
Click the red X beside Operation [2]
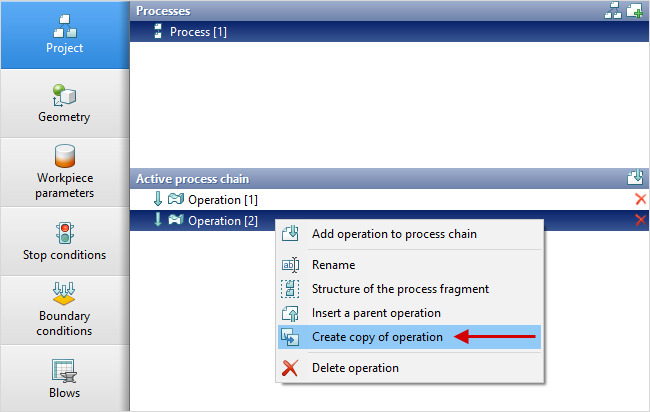coord(640,220)
